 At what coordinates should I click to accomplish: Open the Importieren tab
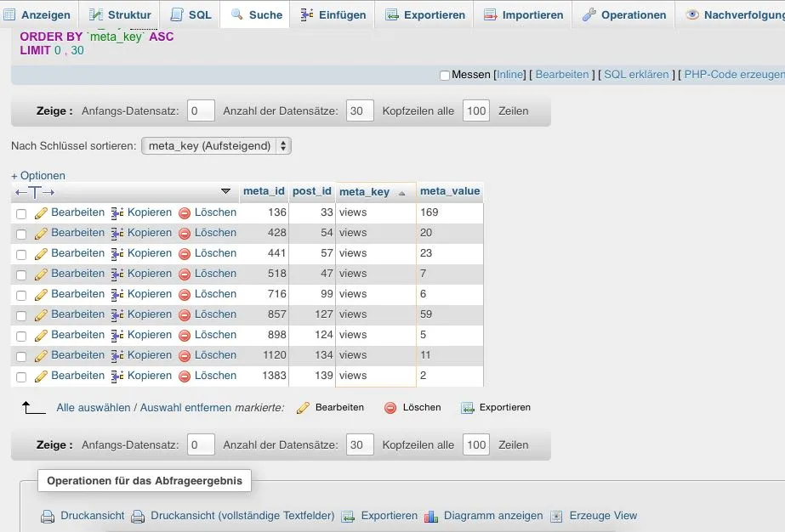[x=524, y=15]
